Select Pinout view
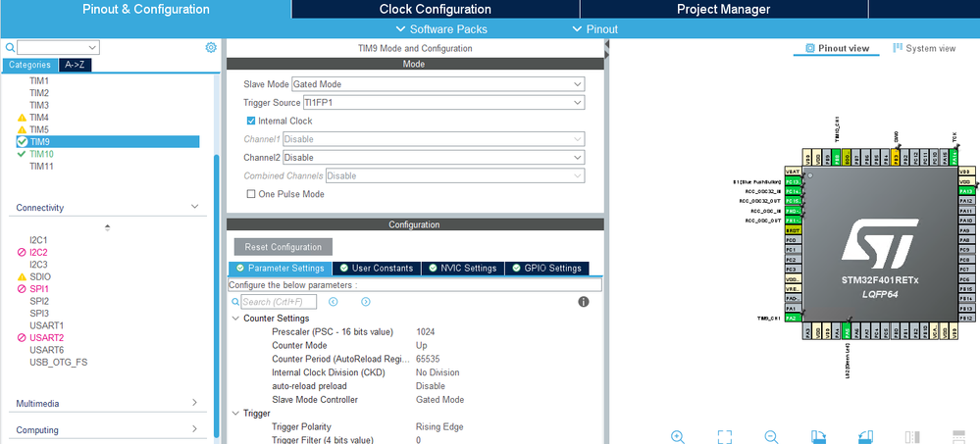 pyautogui.click(x=837, y=48)
